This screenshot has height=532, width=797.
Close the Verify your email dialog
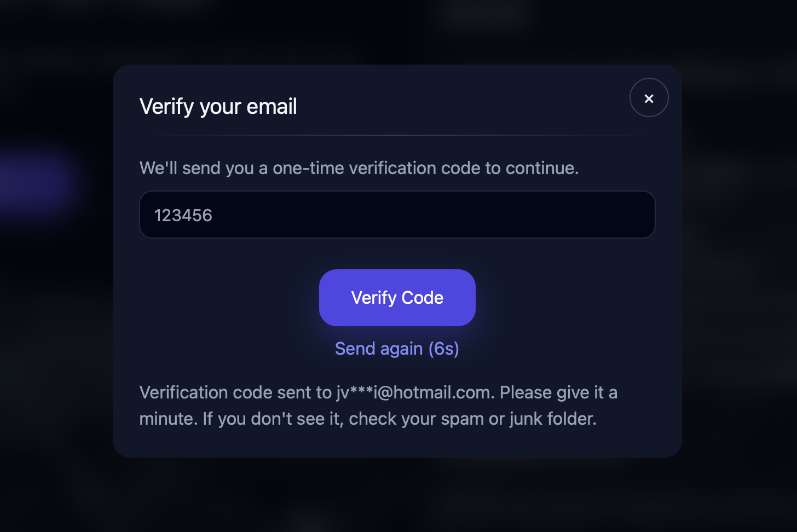(649, 98)
